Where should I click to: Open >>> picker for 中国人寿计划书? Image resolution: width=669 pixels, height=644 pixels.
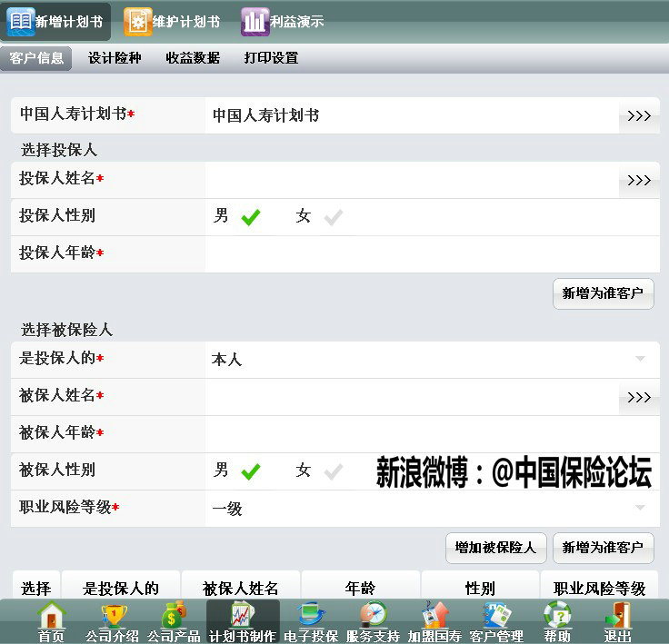pyautogui.click(x=639, y=115)
